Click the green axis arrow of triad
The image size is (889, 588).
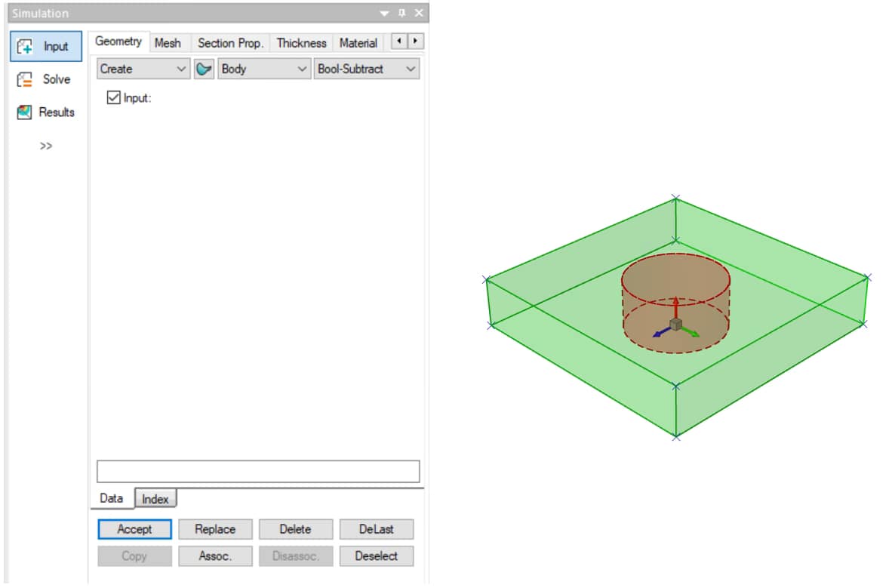tap(691, 332)
